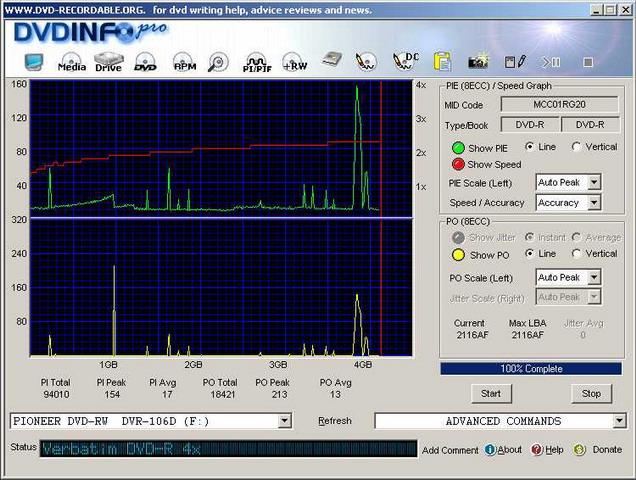This screenshot has width=636, height=480.
Task: Click the PO Peak value 213
Action: coord(279,394)
